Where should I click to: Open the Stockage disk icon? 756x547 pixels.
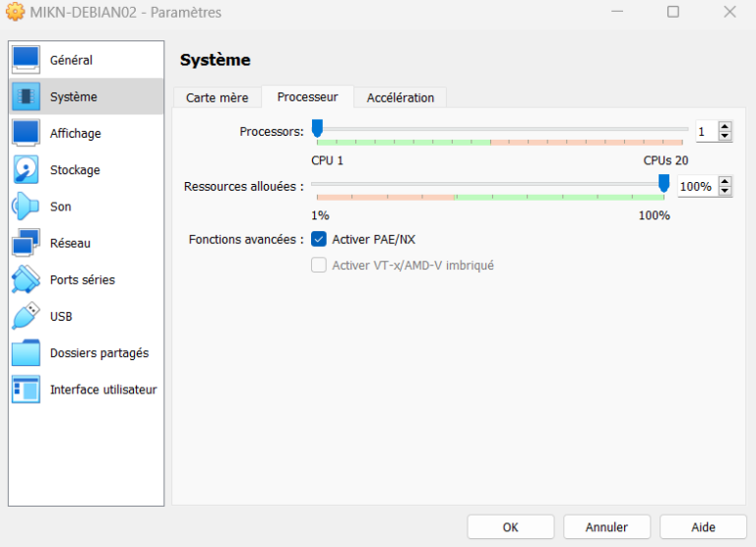[26, 169]
